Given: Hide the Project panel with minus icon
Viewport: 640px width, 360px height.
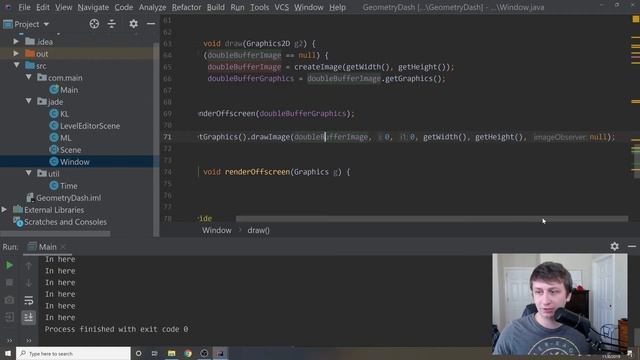Looking at the screenshot, I should pyautogui.click(x=151, y=24).
